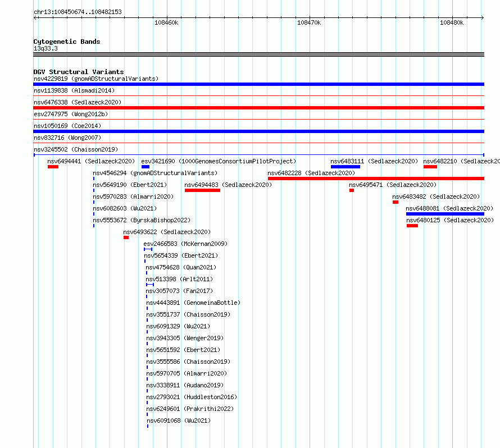The width and height of the screenshot is (500, 448).
Task: Click the long red bar under nsv6482228
Action: click(376, 179)
